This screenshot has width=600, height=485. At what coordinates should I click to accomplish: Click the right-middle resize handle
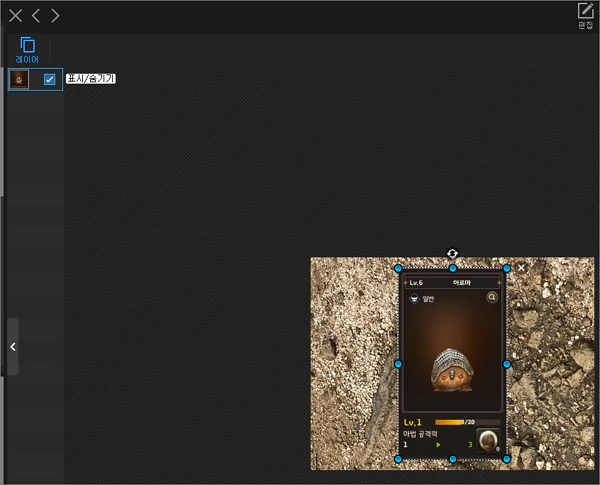[x=507, y=364]
